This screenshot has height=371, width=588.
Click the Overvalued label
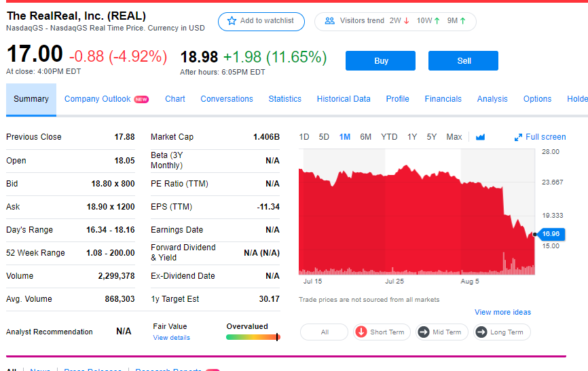pyautogui.click(x=247, y=326)
